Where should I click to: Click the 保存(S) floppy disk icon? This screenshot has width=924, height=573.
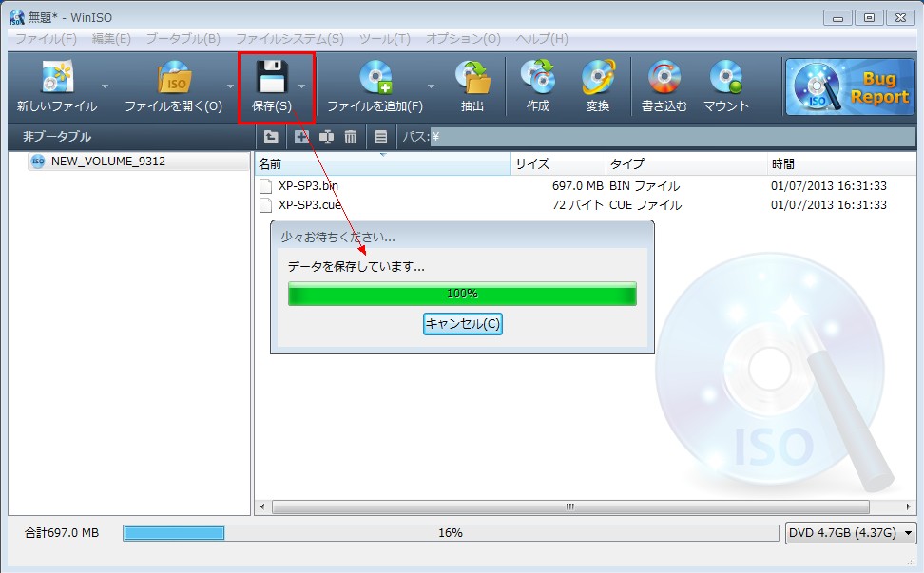click(272, 77)
